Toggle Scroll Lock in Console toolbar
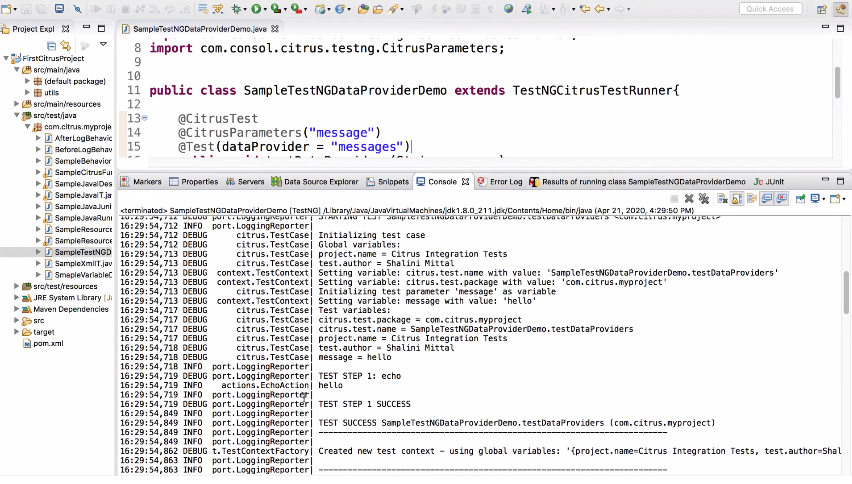Screen dimensions: 852x484 (737, 199)
